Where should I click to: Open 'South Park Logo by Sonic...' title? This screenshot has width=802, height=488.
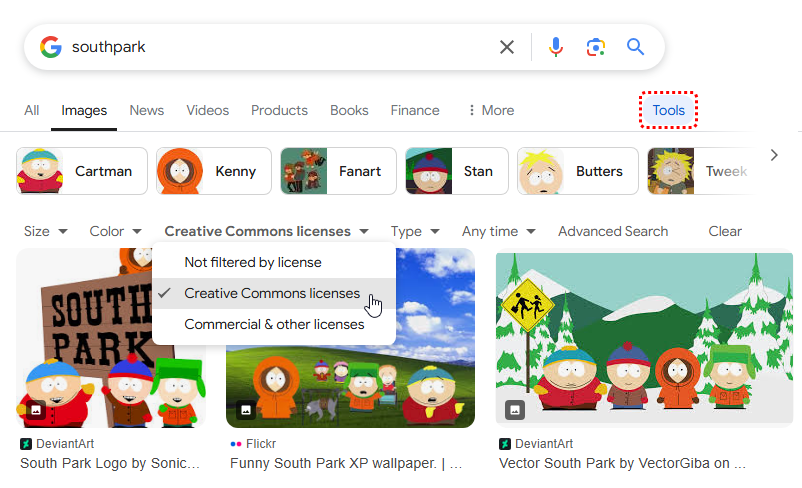(x=110, y=463)
